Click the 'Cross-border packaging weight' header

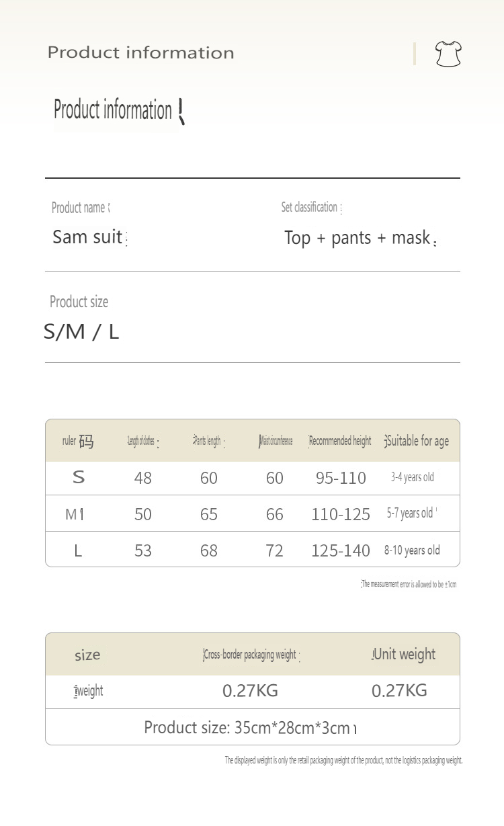pos(250,655)
